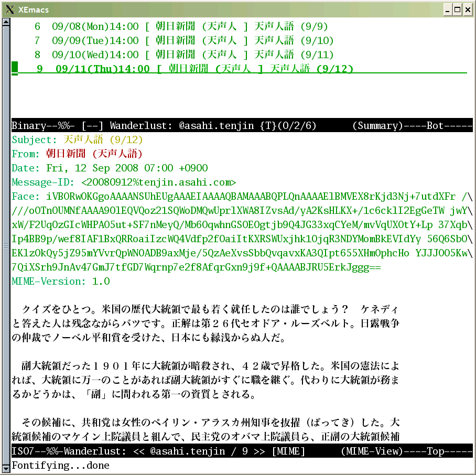Click the Date header Fri, 12 Sep 2008
Image resolution: width=476 pixels, height=475 pixels.
(110, 168)
